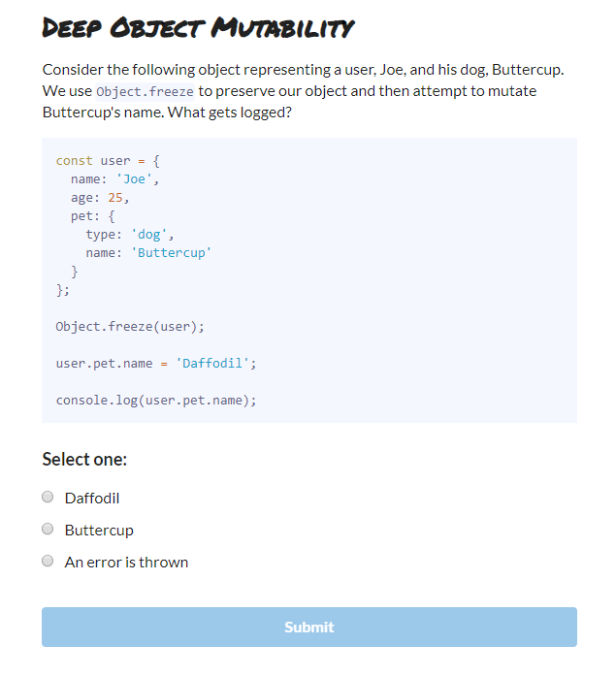Click the 'Object.freeze(user);' code line

(x=130, y=327)
